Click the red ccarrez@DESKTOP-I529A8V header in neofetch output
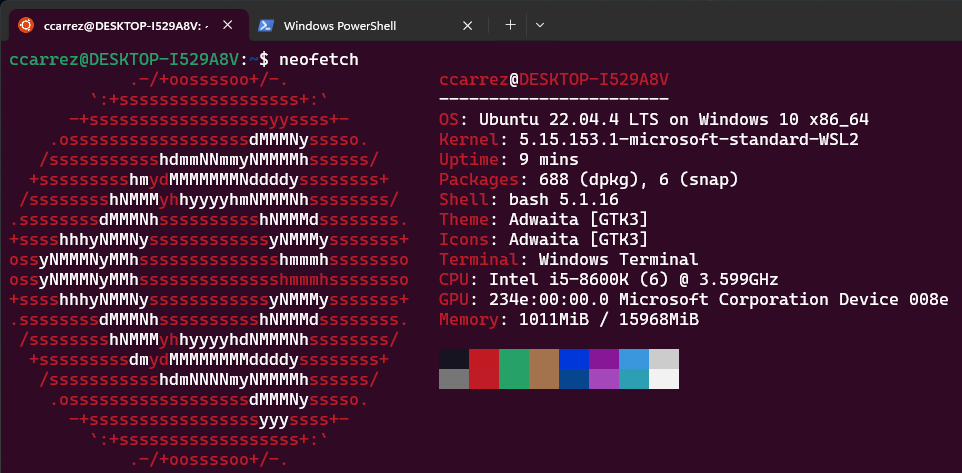Screen dimensions: 962x473 point(554,80)
